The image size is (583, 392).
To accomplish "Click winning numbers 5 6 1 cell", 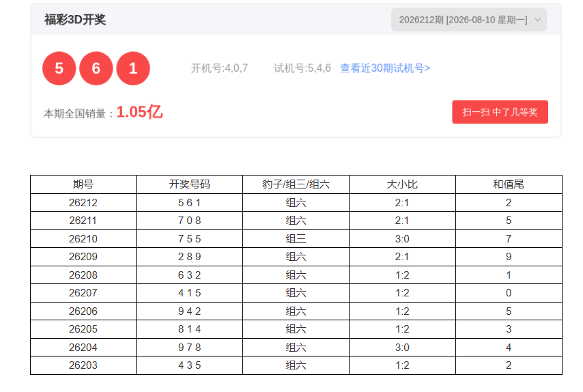I will [189, 203].
